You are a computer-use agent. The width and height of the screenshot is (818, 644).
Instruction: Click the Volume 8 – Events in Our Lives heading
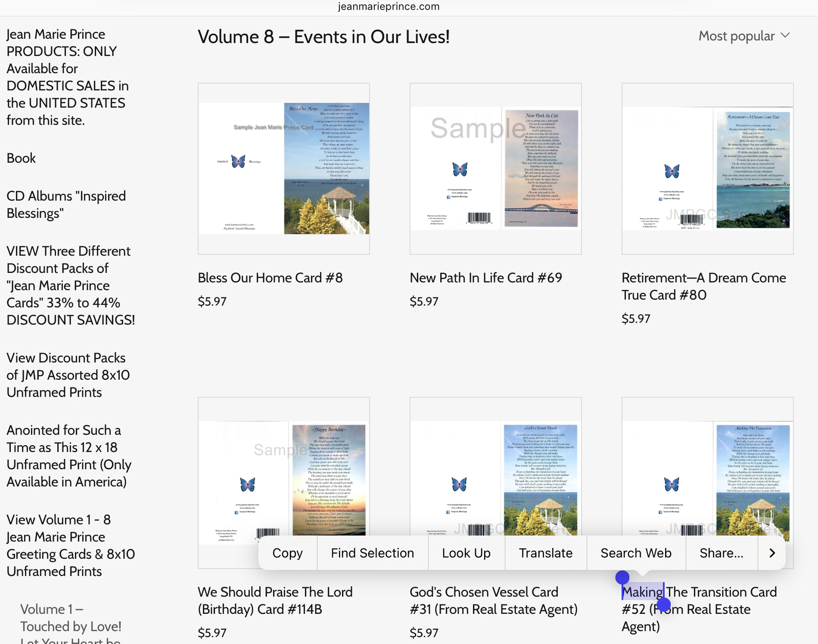324,37
